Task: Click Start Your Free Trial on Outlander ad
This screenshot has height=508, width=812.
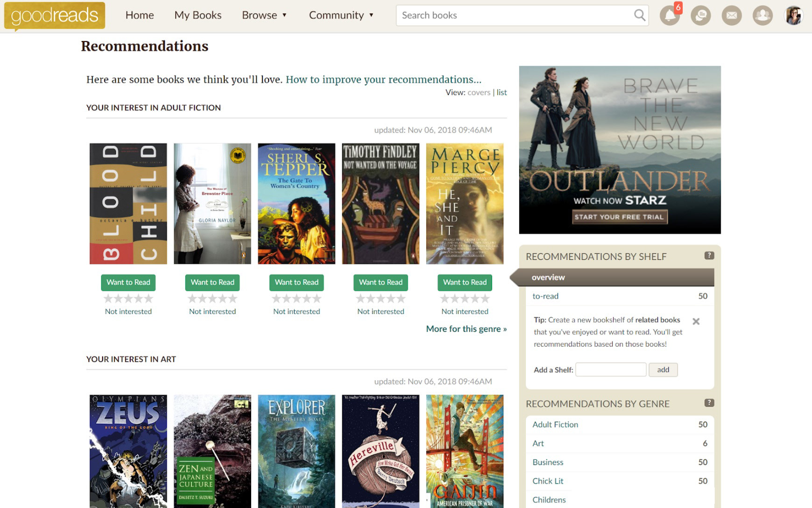Action: click(x=620, y=217)
